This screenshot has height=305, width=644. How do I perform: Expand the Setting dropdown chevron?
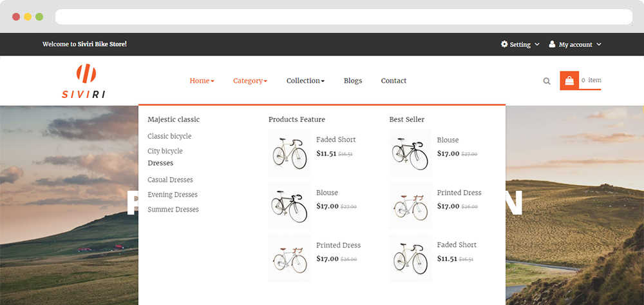point(537,44)
